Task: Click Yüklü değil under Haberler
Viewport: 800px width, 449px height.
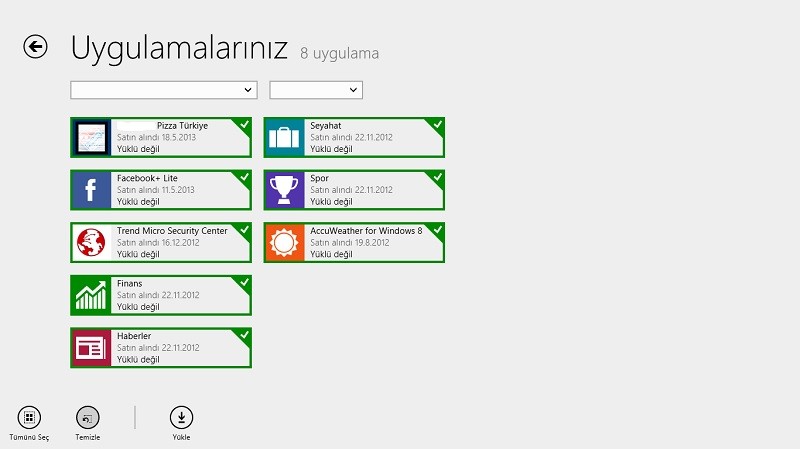Action: pos(138,359)
